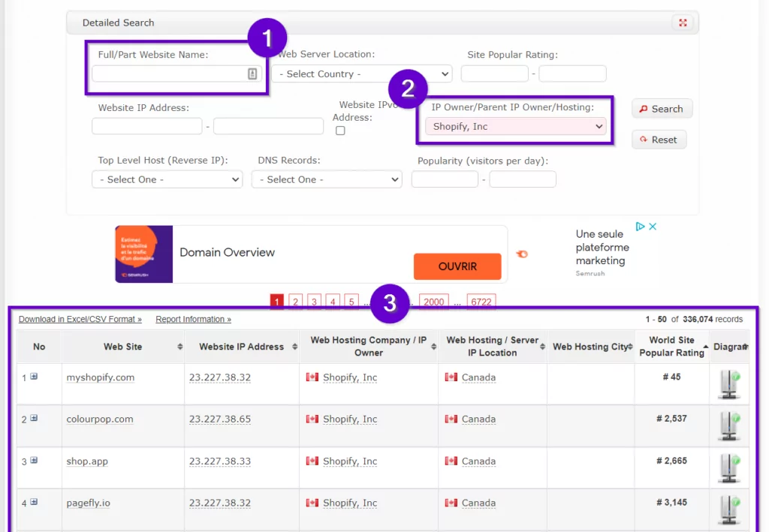769x532 pixels.
Task: Open server diagram icon for colourpop.com
Action: (x=729, y=426)
